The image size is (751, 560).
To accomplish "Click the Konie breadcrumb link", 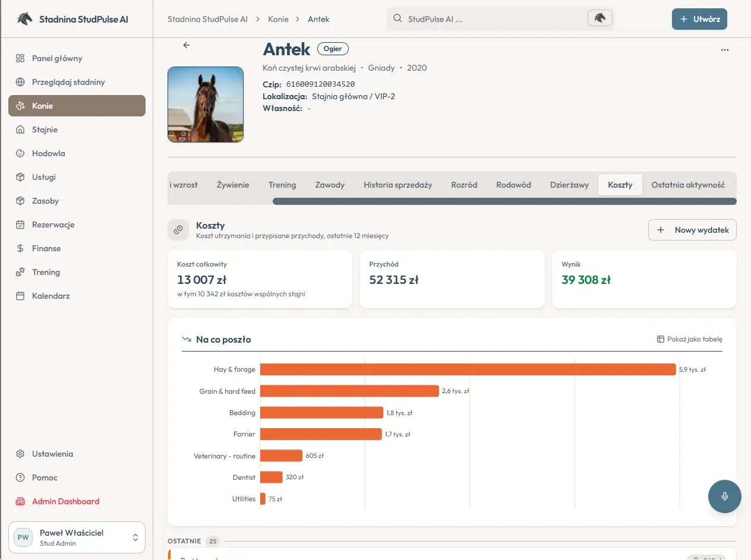I will (x=278, y=19).
